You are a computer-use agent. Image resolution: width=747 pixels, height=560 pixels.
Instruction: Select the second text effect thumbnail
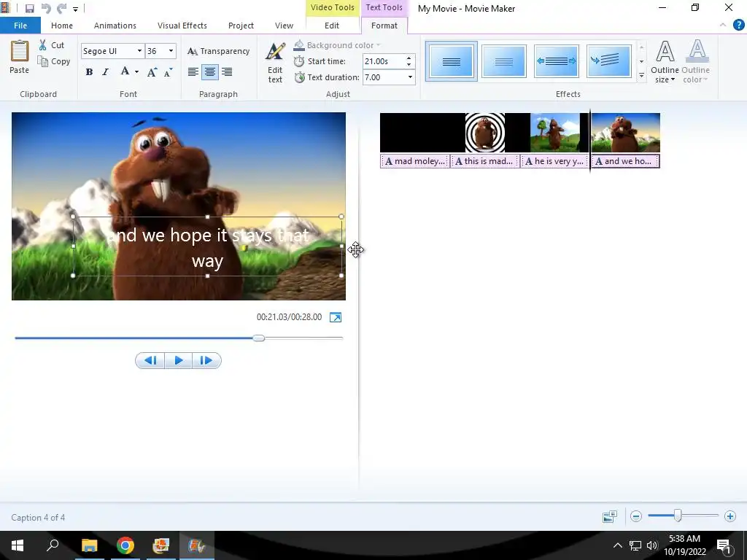pyautogui.click(x=504, y=61)
